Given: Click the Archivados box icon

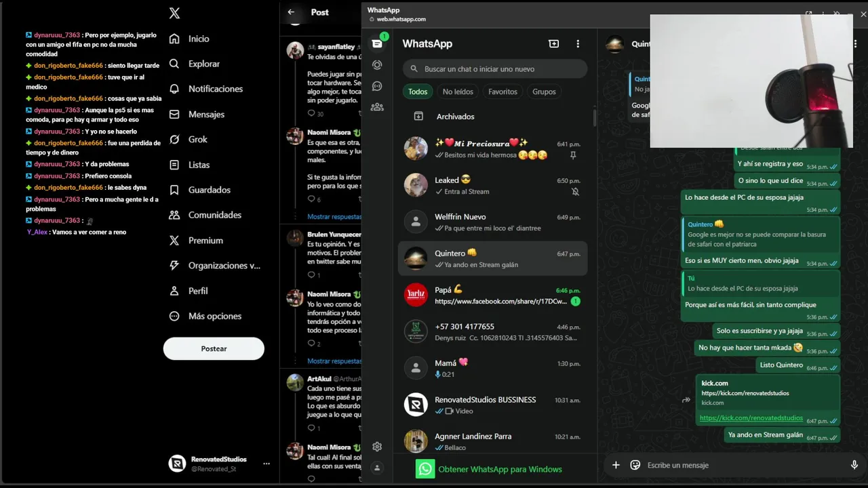Looking at the screenshot, I should coord(418,117).
